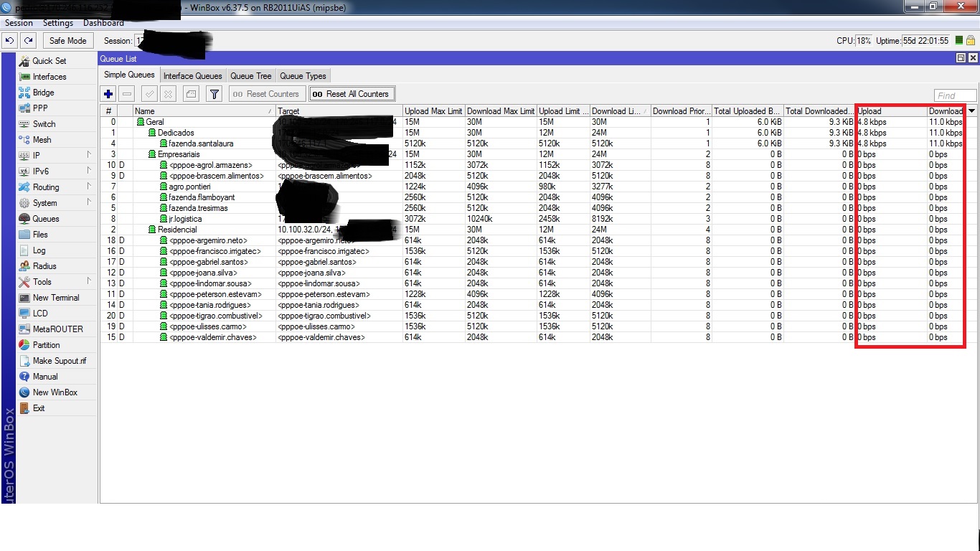
Task: Open the Filter funnel tool
Action: (x=214, y=94)
